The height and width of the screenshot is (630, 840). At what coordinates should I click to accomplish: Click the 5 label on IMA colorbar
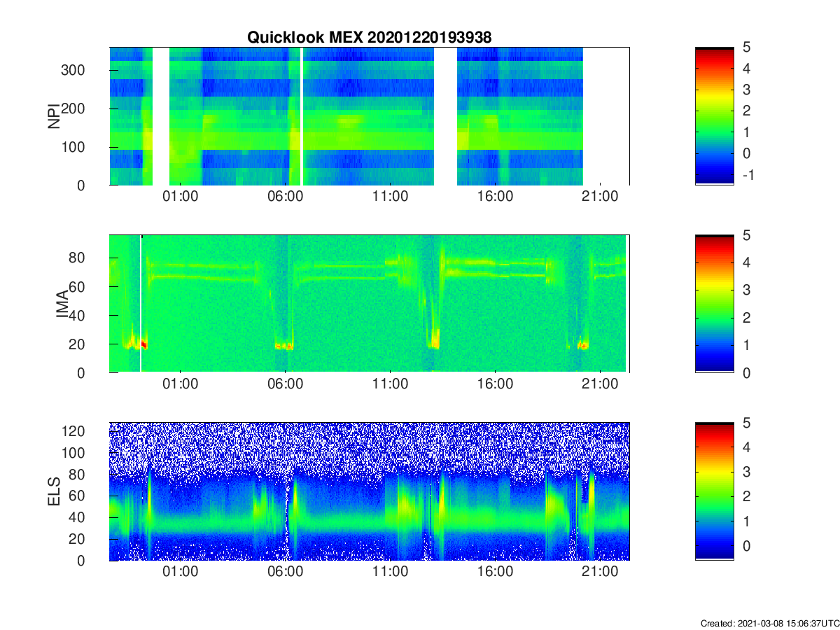tap(745, 235)
